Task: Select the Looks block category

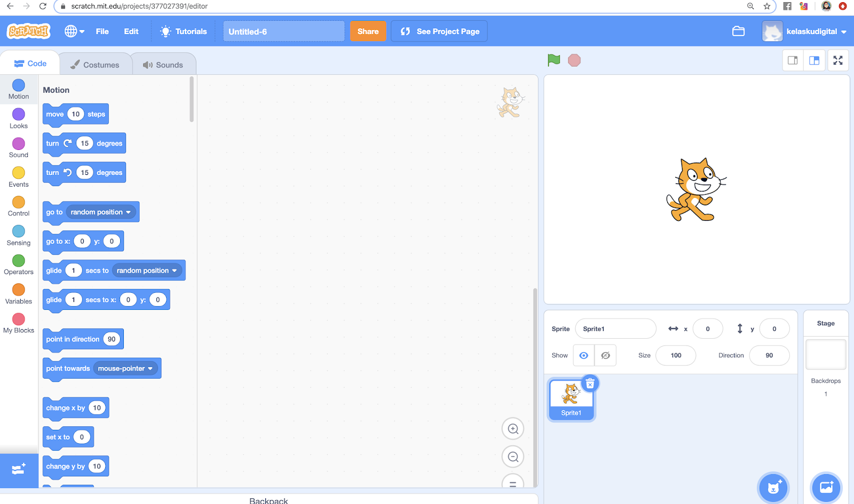Action: (19, 118)
